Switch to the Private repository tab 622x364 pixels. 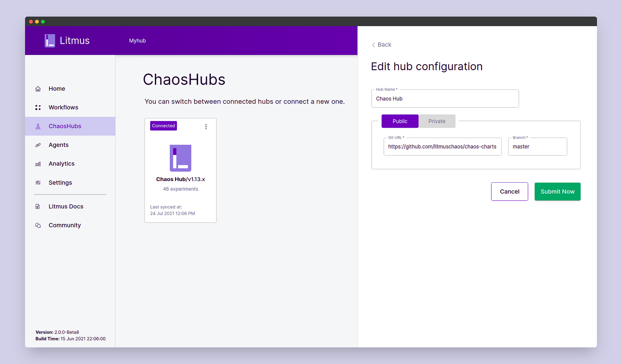click(x=437, y=121)
